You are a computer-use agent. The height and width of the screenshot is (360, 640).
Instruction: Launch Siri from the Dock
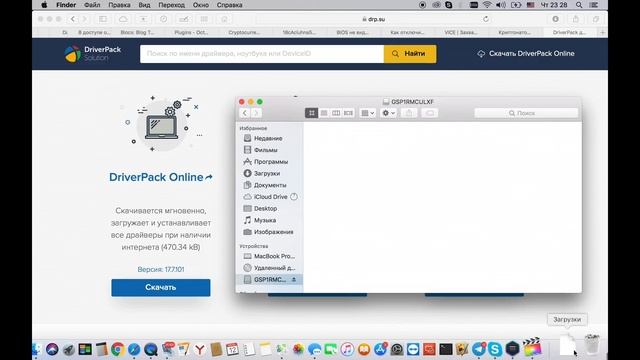[x=52, y=349]
